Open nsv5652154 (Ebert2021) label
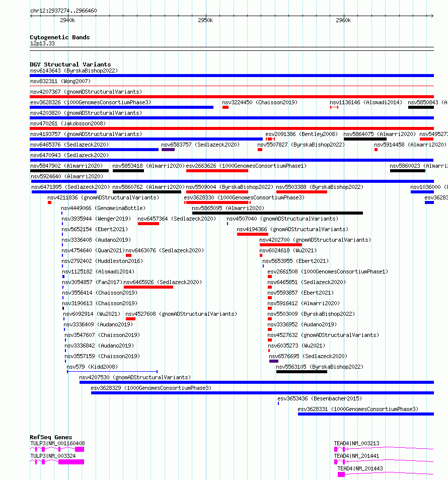448x480 pixels. [95, 229]
